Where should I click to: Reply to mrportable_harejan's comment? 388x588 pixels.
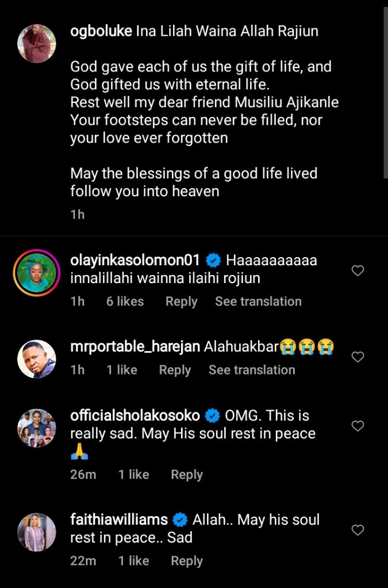(175, 370)
